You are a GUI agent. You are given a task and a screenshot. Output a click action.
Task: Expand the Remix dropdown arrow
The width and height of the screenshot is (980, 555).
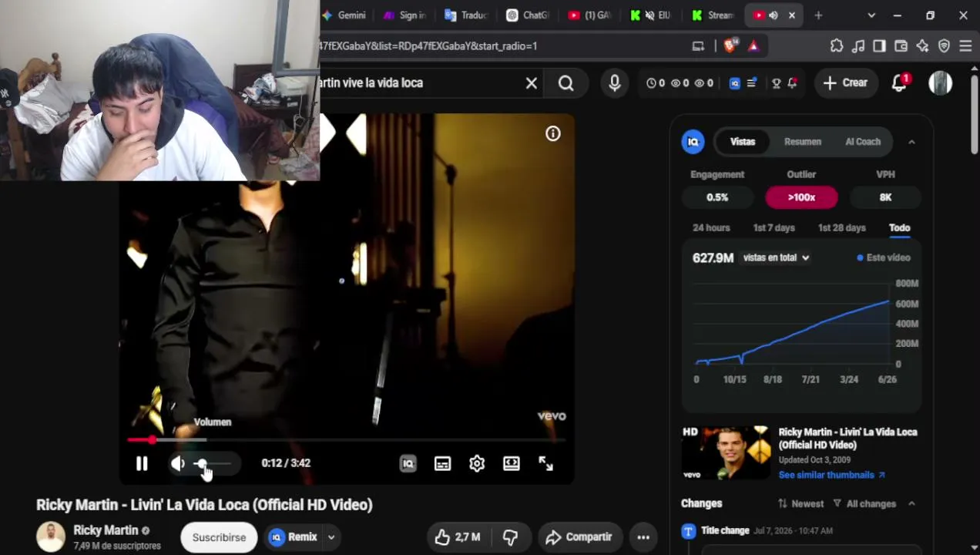331,537
